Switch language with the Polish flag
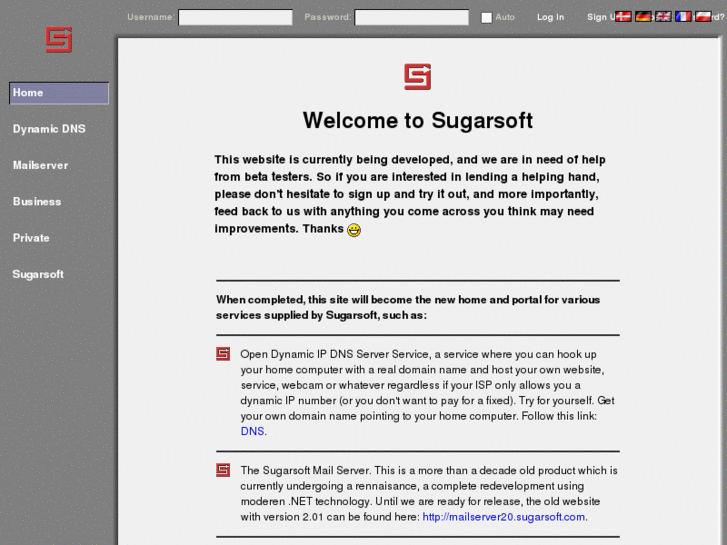 click(x=703, y=17)
